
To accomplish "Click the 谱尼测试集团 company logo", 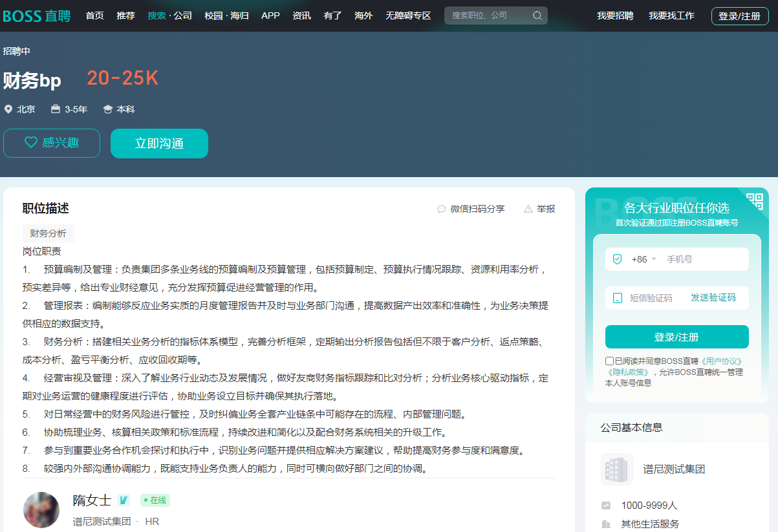I will pos(617,469).
